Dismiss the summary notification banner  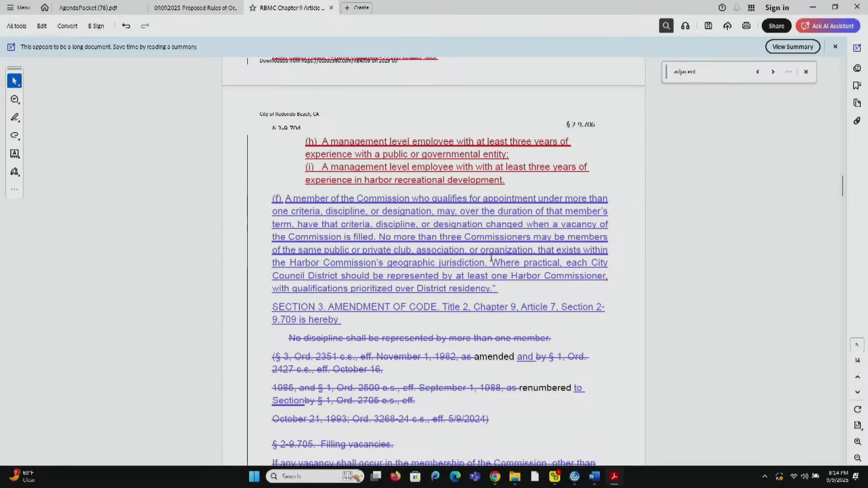tap(835, 47)
